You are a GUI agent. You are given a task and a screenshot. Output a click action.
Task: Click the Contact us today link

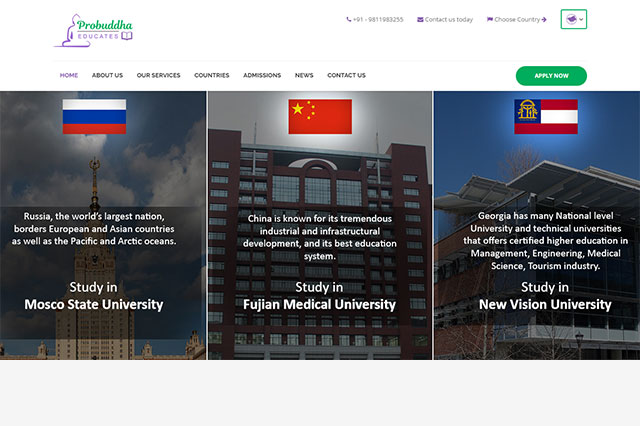click(449, 20)
